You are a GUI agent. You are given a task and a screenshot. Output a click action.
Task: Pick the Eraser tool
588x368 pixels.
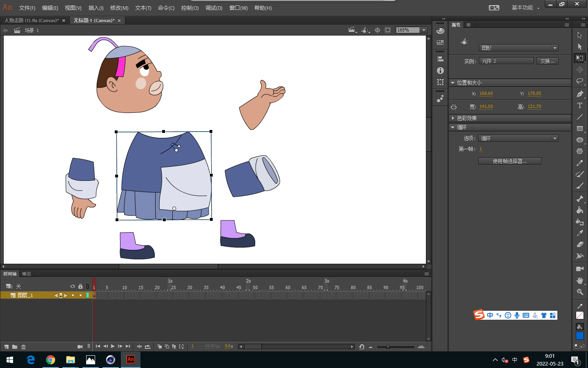click(x=579, y=245)
